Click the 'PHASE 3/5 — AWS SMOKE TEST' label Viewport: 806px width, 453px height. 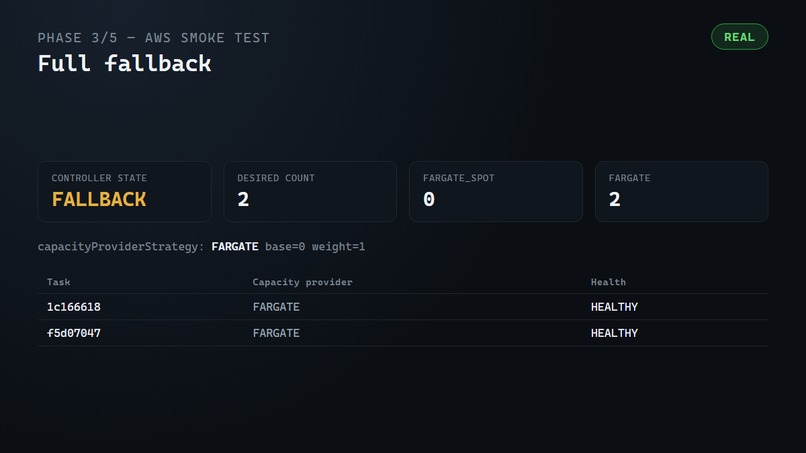(x=153, y=38)
